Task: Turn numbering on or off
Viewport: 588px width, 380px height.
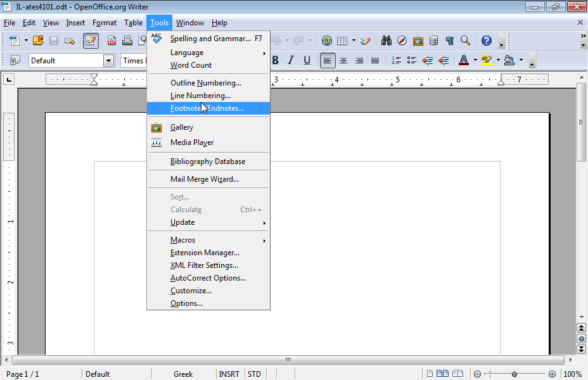Action: (396, 60)
